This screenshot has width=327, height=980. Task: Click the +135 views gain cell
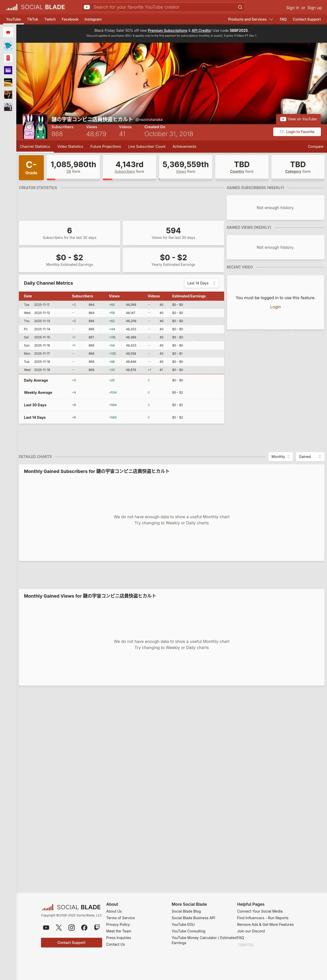click(112, 353)
